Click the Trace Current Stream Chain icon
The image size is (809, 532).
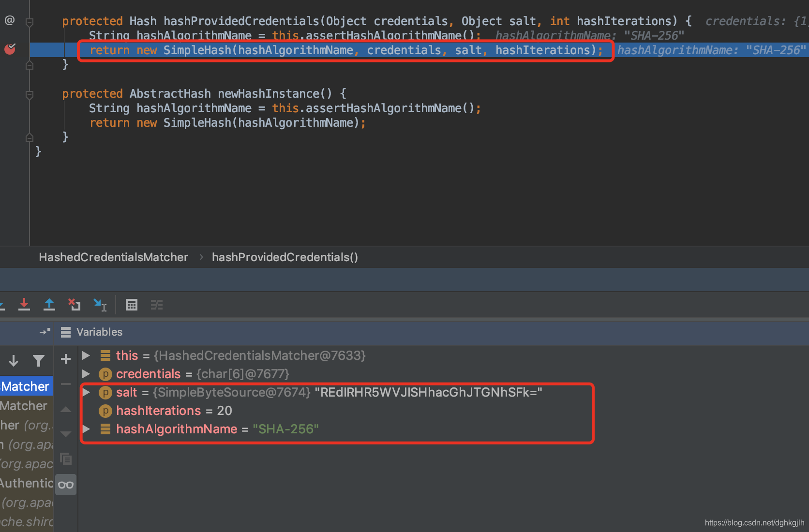157,305
